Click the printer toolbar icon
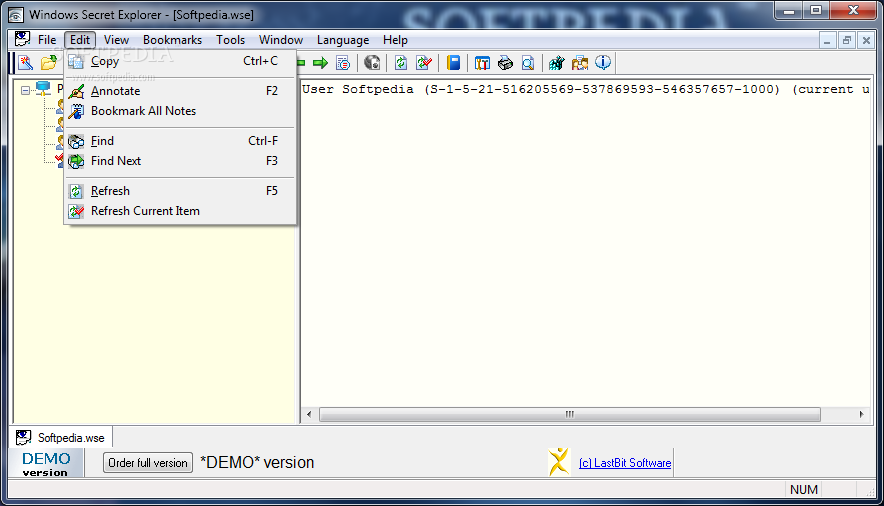 pos(505,63)
